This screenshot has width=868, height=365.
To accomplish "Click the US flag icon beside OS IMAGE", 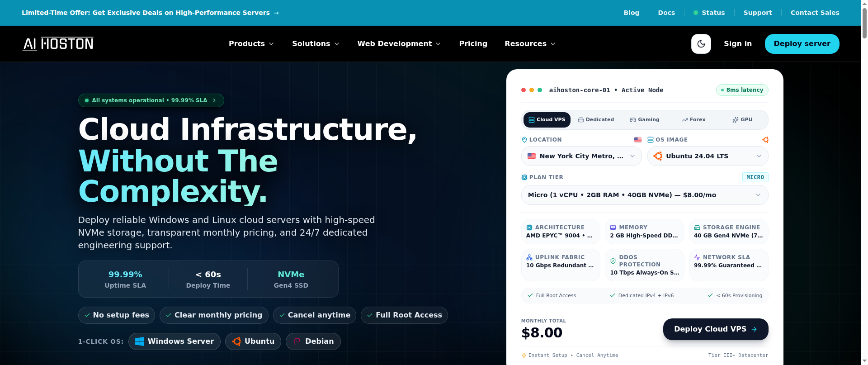I will point(638,140).
